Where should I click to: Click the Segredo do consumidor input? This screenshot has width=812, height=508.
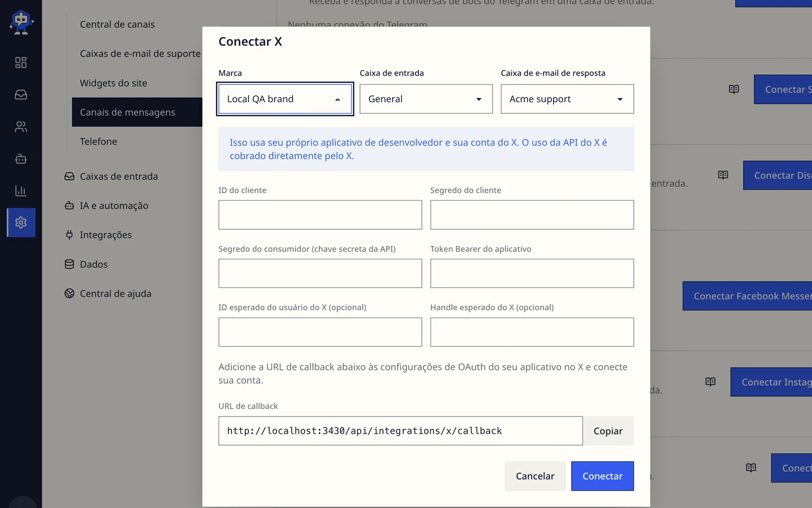[x=320, y=274]
